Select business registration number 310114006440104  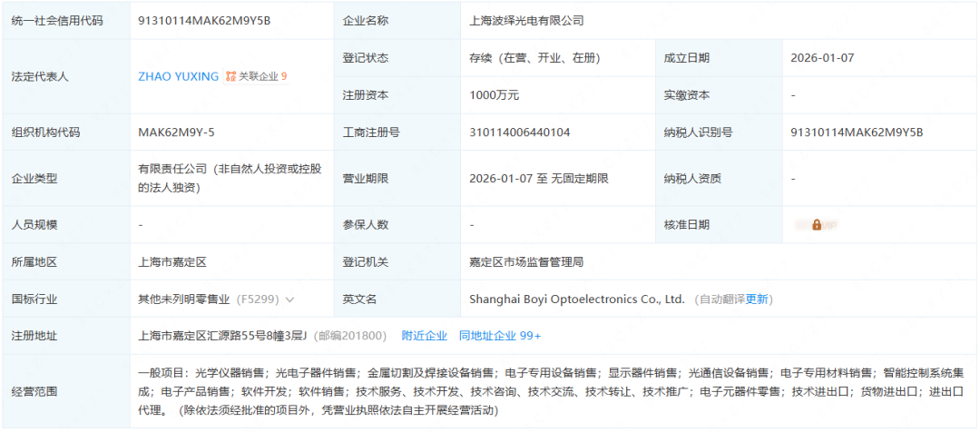tap(519, 133)
